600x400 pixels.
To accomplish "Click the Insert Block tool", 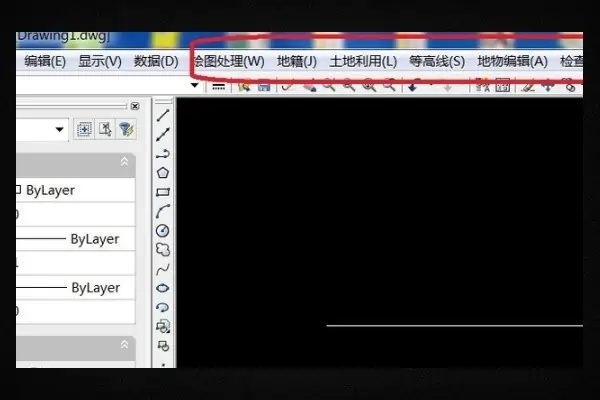I will point(163,327).
